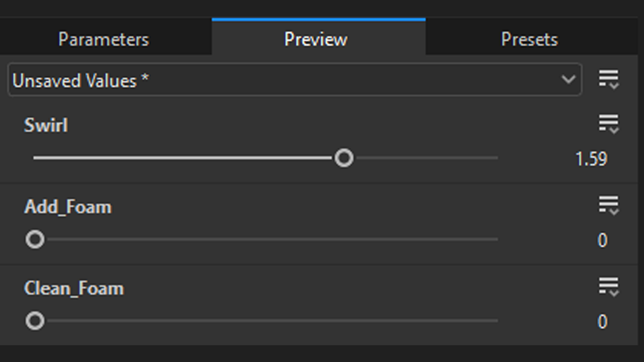Screen dimensions: 644x362
Task: Click the Clean_Foam slider handle
Action: (35, 321)
